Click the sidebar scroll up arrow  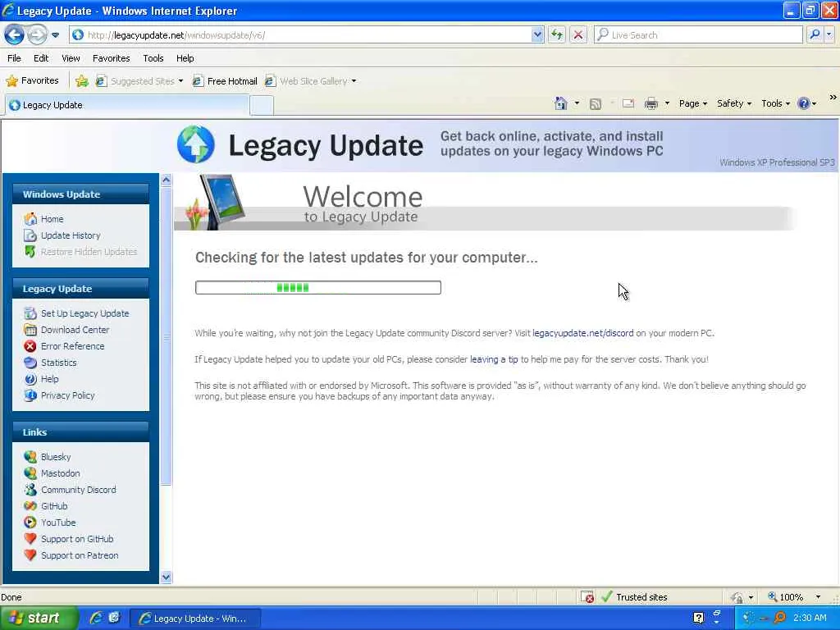pos(166,180)
